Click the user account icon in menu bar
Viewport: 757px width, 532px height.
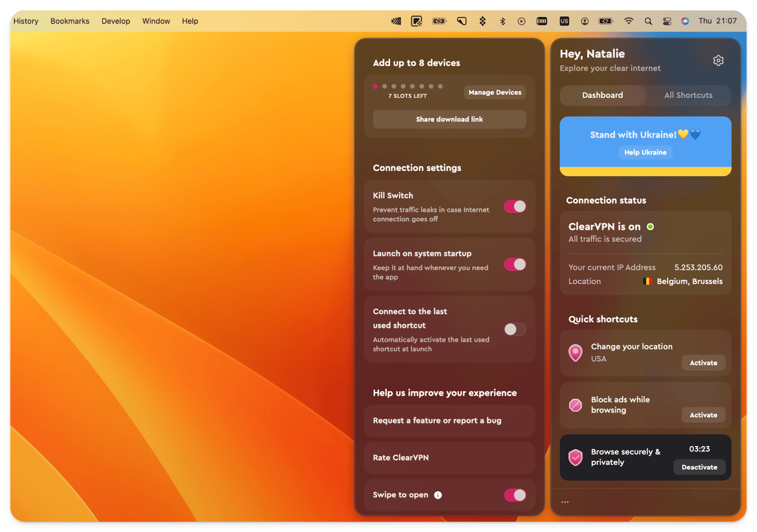pyautogui.click(x=585, y=21)
